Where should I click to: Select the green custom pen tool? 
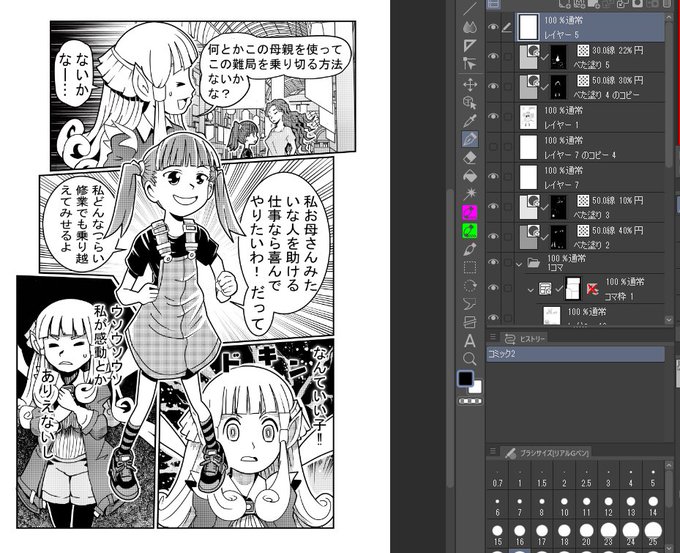pos(470,230)
